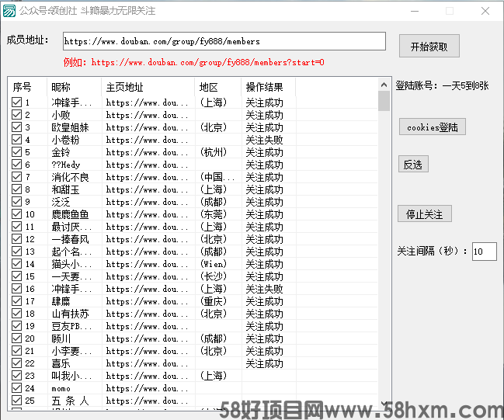Toggle checkbox for row 5 金铃
This screenshot has height=420, width=504.
17,152
